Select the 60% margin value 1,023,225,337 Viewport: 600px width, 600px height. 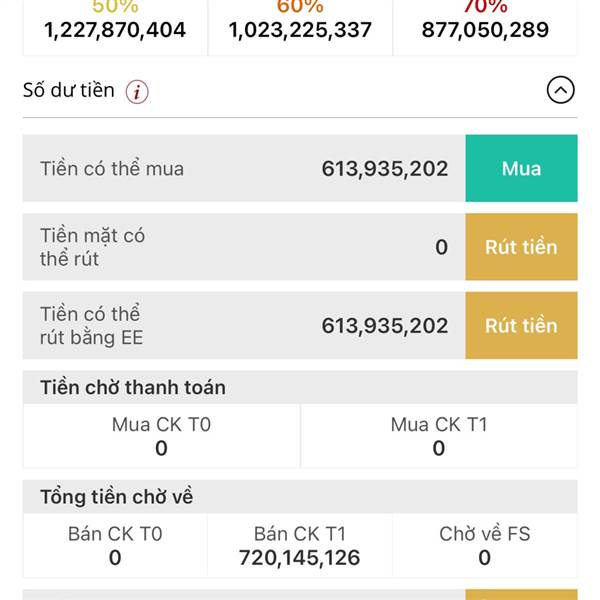click(300, 30)
